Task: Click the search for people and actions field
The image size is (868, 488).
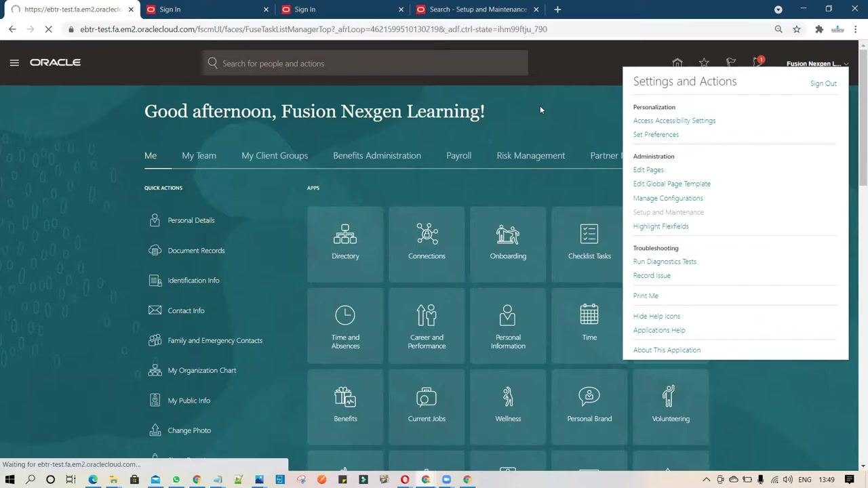Action: click(365, 63)
